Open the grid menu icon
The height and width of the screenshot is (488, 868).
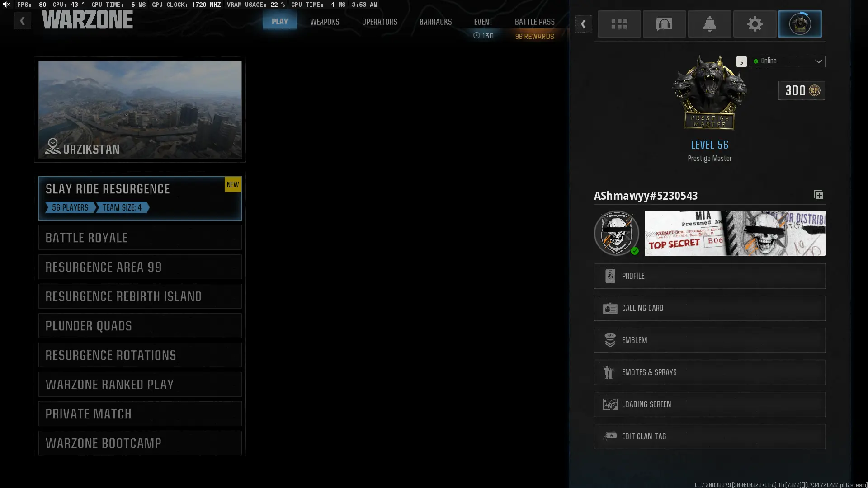(x=619, y=24)
